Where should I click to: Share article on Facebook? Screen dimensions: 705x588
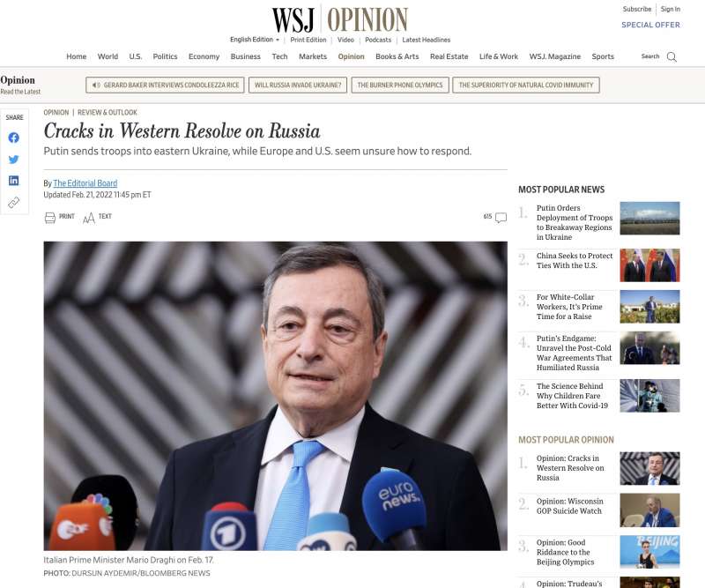[x=14, y=138]
